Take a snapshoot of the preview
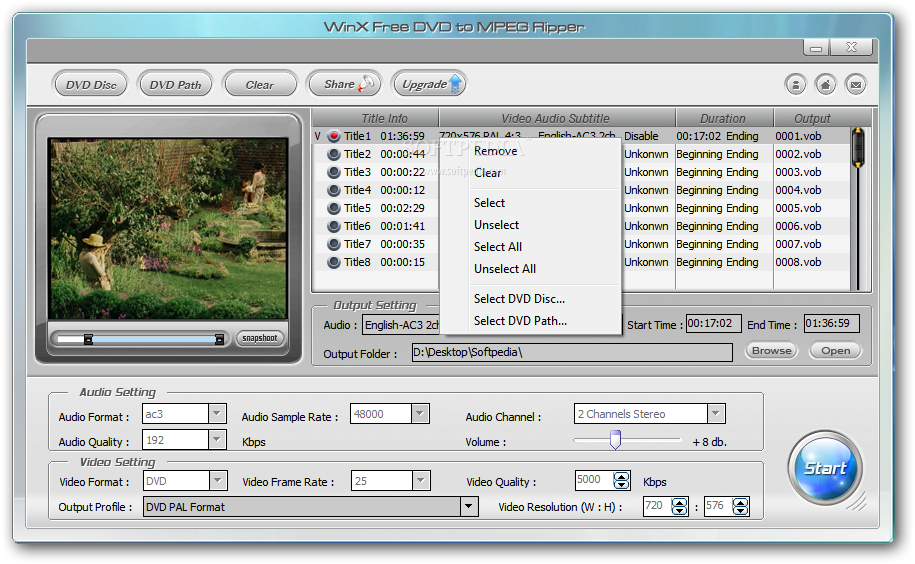 coord(260,338)
